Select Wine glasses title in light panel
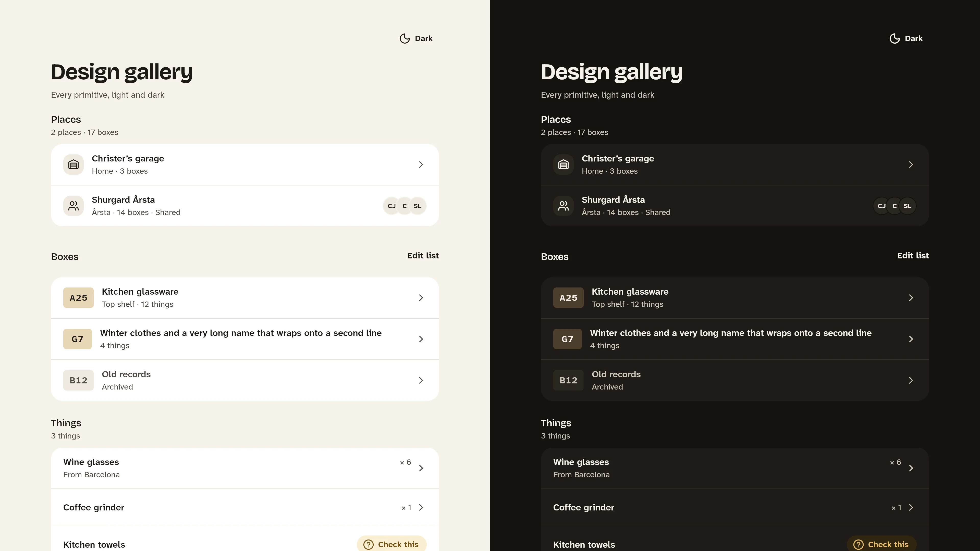This screenshot has height=551, width=980. pos(91,462)
